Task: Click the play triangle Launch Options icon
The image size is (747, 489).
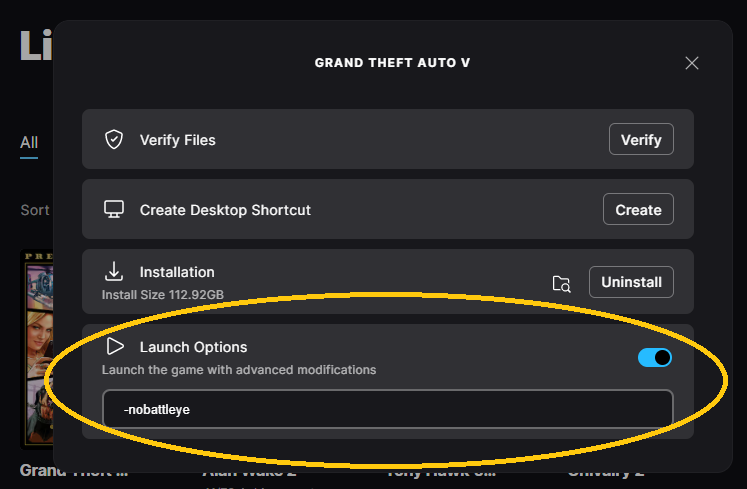Action: pos(115,346)
